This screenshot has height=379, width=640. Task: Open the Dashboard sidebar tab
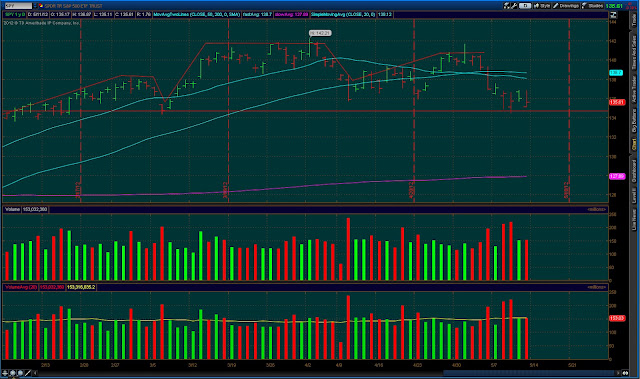click(x=634, y=171)
